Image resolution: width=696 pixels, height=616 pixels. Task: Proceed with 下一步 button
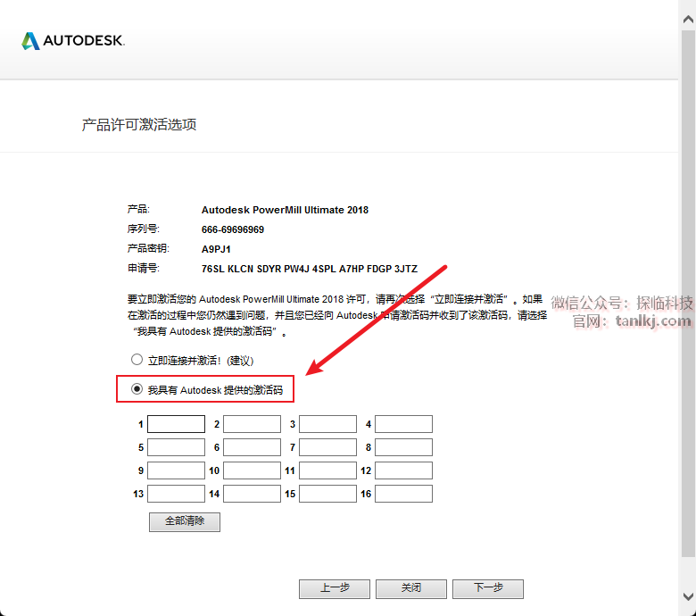[x=488, y=589]
